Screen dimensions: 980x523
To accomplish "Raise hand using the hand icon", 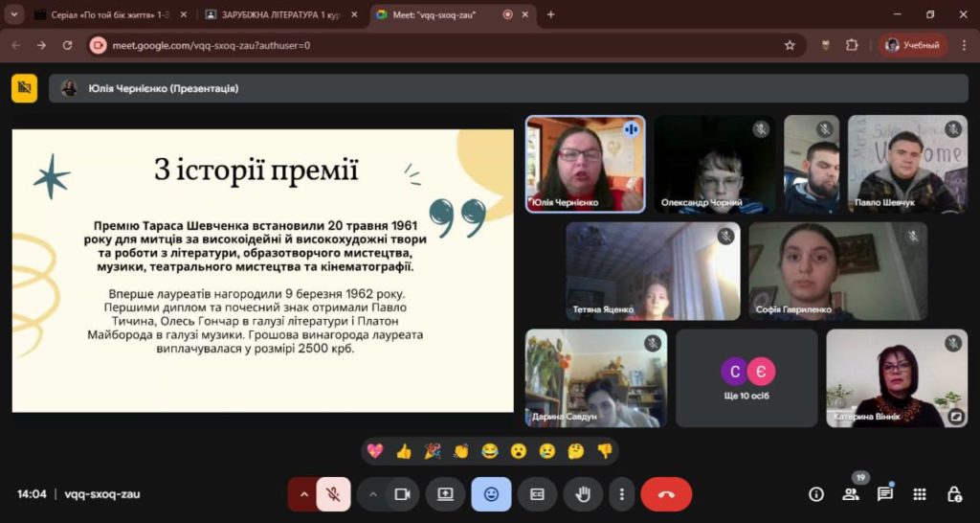I will point(582,494).
